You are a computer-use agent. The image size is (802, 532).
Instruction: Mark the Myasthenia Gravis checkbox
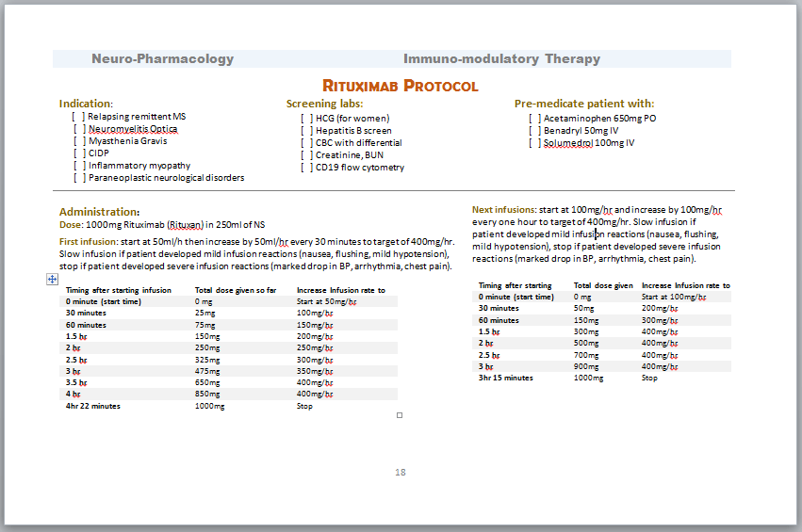pyautogui.click(x=79, y=141)
